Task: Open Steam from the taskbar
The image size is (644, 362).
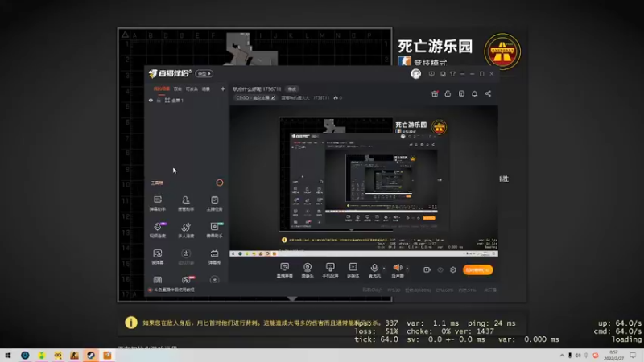Action: coord(91,356)
